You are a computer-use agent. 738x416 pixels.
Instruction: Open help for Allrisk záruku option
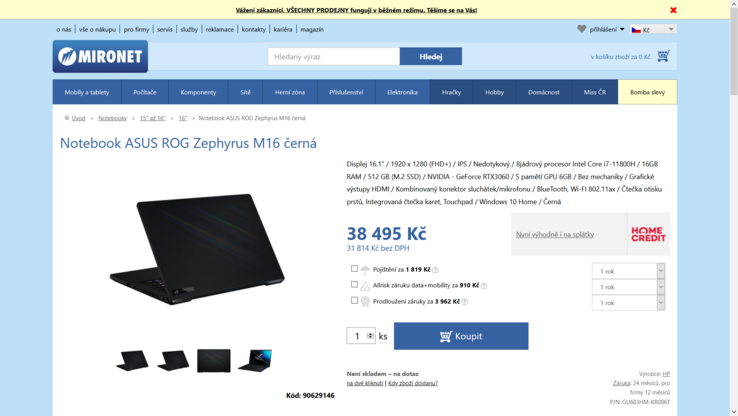[484, 286]
